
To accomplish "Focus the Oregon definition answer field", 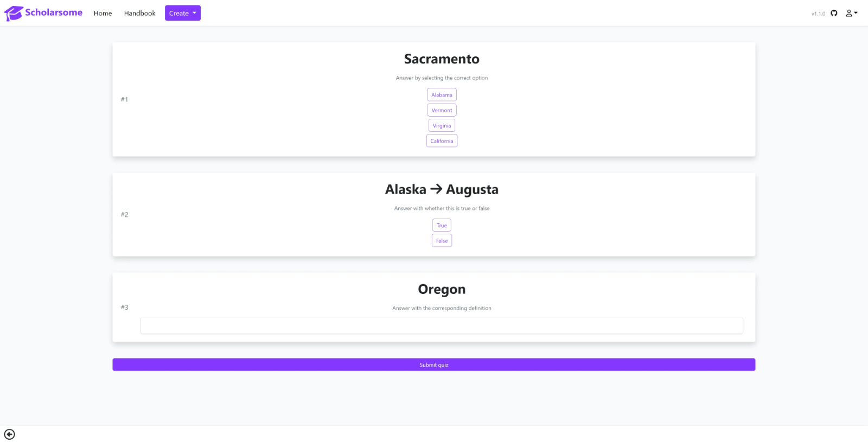I will [442, 326].
